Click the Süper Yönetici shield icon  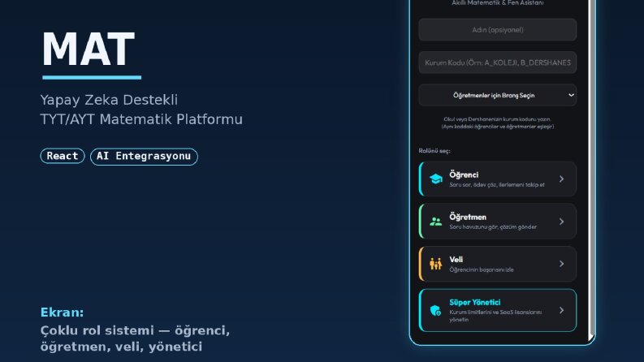point(436,310)
